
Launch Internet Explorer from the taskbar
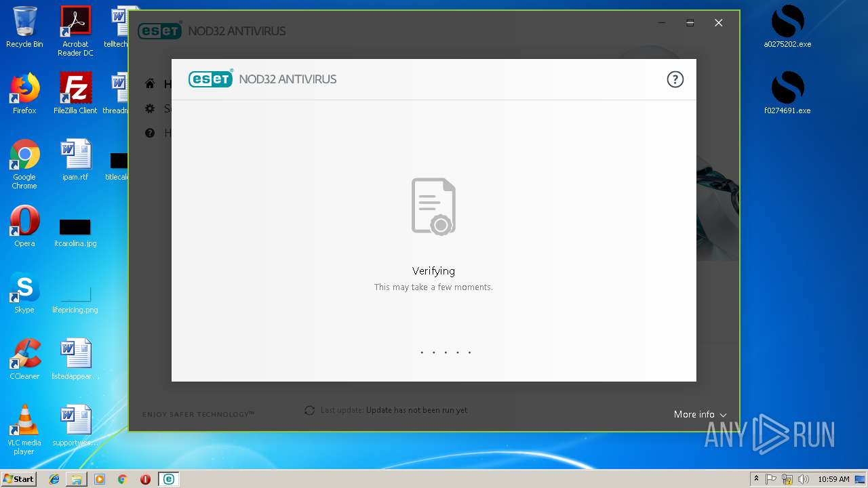click(x=54, y=479)
